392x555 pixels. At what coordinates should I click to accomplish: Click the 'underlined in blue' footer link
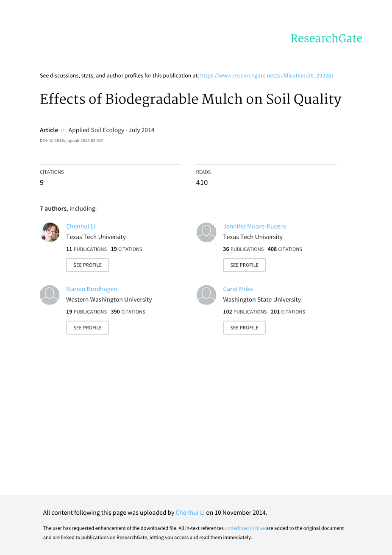tap(245, 528)
